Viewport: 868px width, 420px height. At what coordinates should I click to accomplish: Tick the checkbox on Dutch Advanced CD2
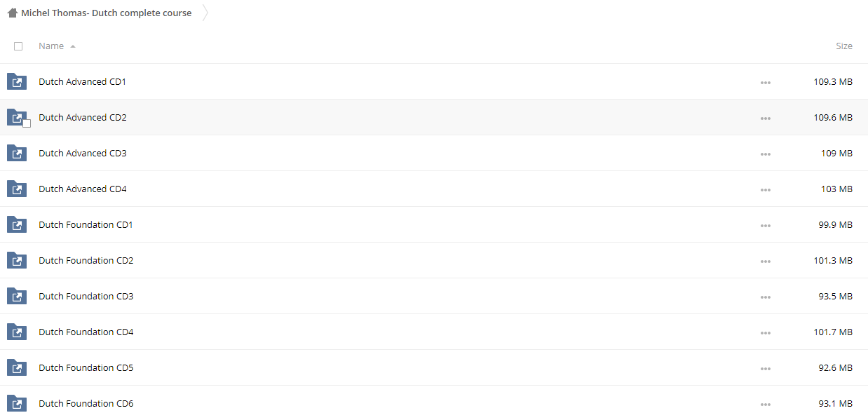27,123
